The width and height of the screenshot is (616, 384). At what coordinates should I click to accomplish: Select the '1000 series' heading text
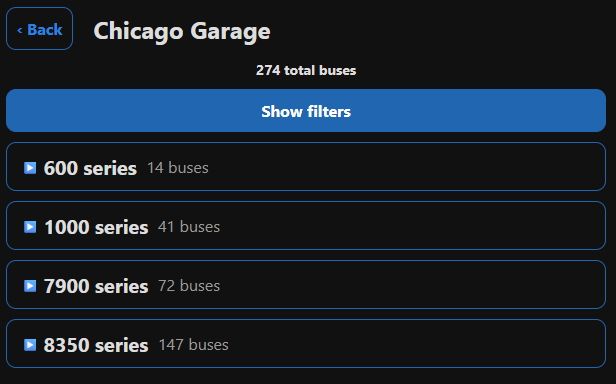96,227
